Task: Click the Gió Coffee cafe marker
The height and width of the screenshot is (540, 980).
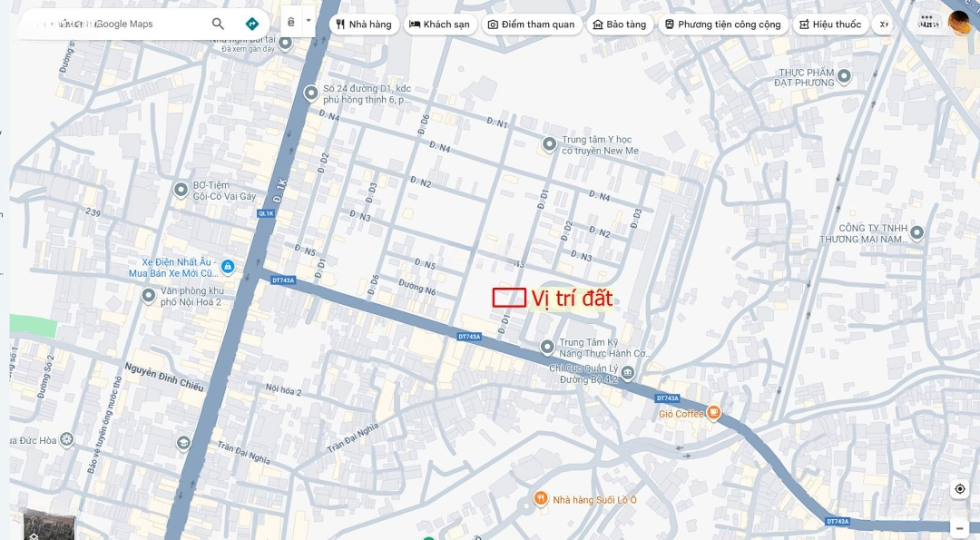Action: pyautogui.click(x=714, y=413)
